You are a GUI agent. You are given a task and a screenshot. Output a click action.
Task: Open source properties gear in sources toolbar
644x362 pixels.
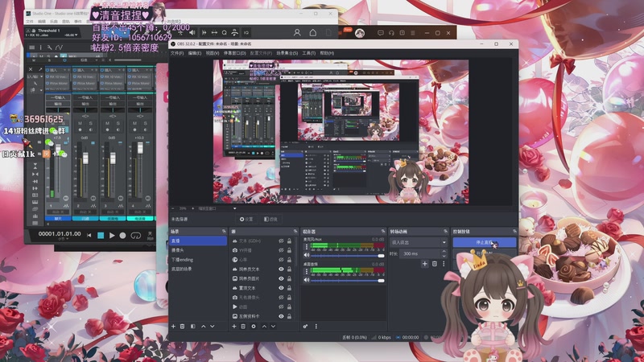pyautogui.click(x=254, y=327)
